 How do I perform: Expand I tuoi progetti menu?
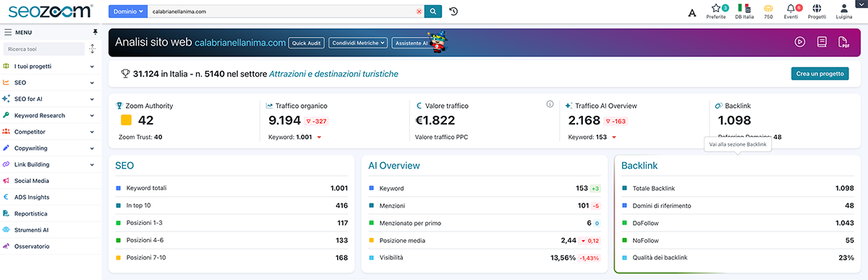[x=50, y=67]
